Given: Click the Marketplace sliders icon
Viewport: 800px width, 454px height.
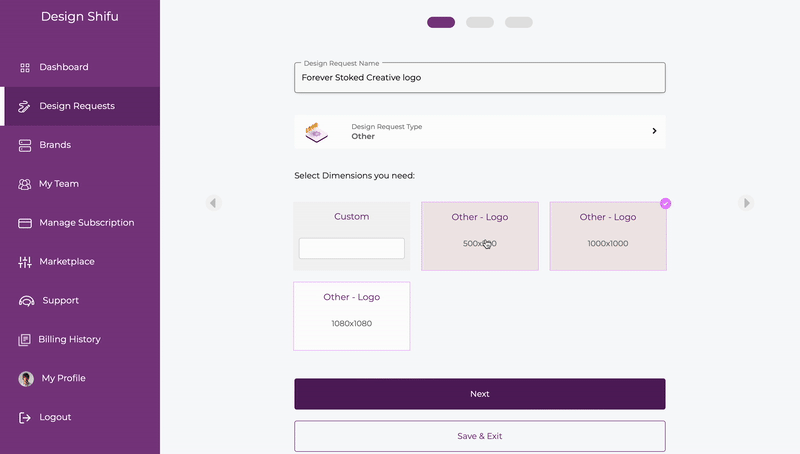Looking at the screenshot, I should coord(25,262).
